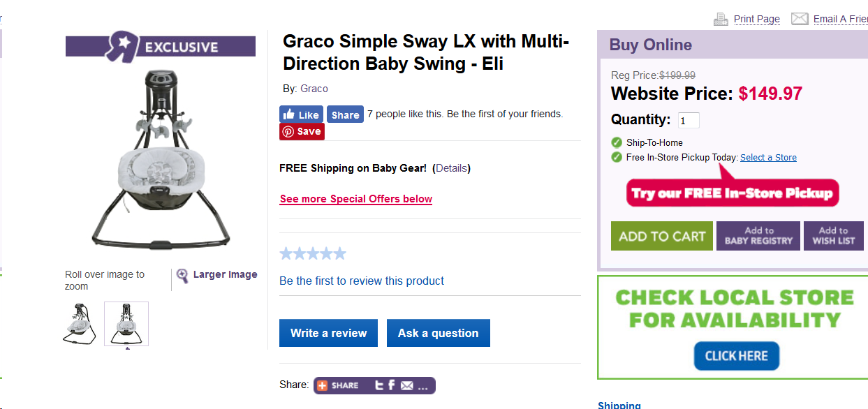Click the Write a review button

click(x=328, y=333)
